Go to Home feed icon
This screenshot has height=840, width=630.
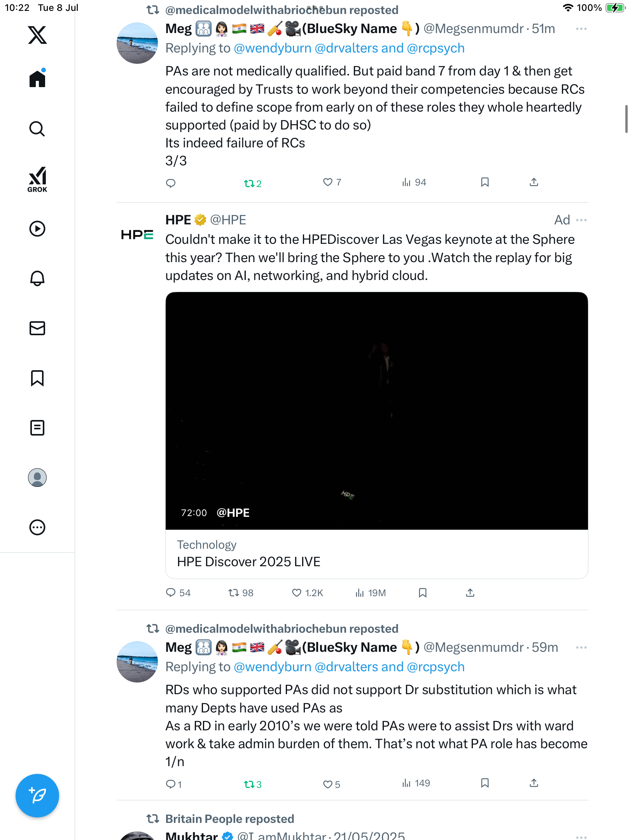[x=37, y=78]
